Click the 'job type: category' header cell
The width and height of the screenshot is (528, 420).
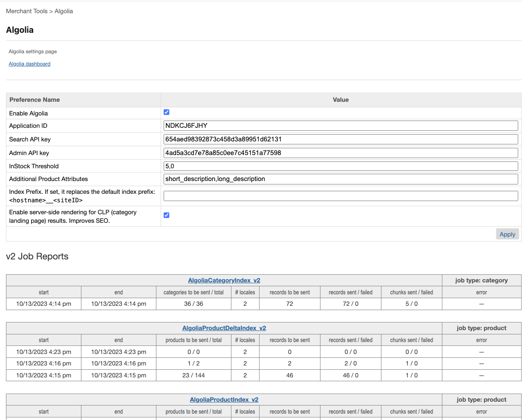point(482,280)
